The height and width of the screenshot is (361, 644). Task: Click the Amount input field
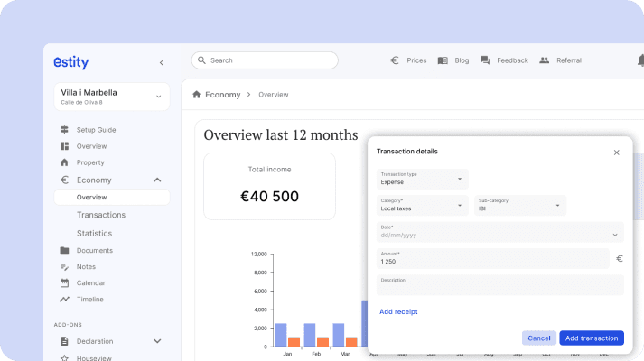pos(492,259)
